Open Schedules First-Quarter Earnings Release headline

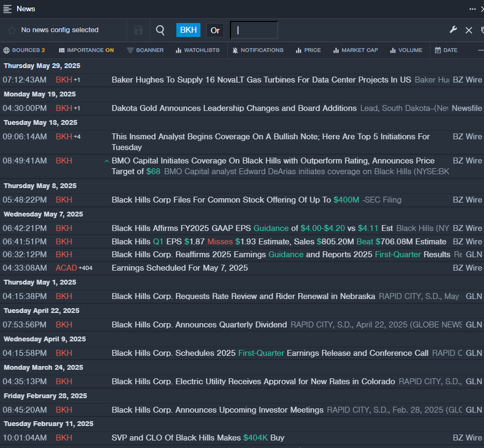(x=270, y=353)
